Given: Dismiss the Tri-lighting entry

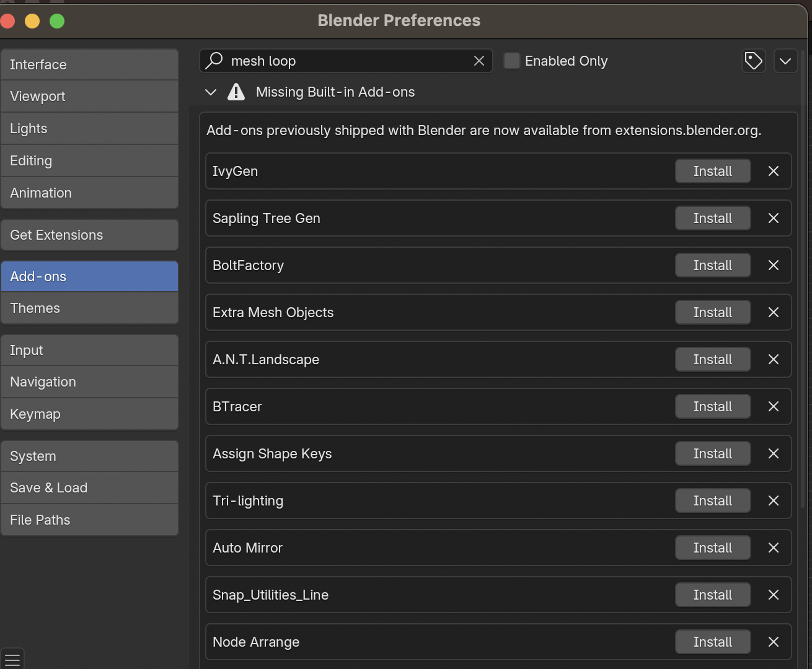Looking at the screenshot, I should (x=773, y=501).
